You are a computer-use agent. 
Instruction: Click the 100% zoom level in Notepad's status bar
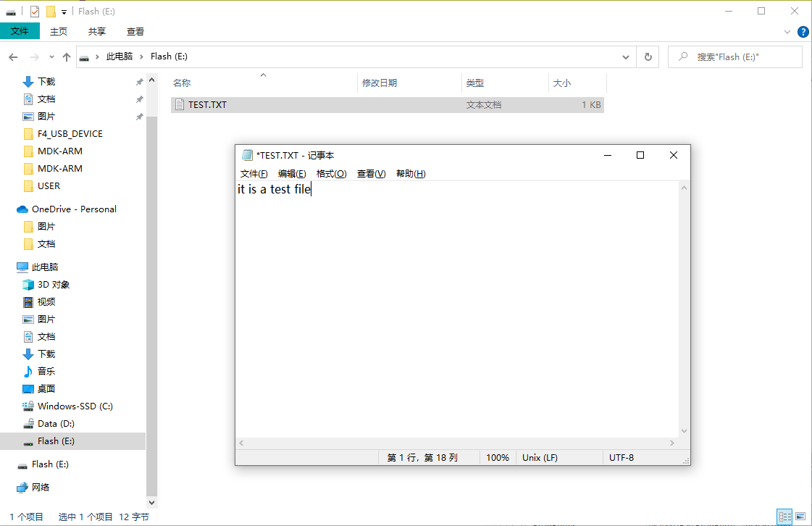click(498, 458)
